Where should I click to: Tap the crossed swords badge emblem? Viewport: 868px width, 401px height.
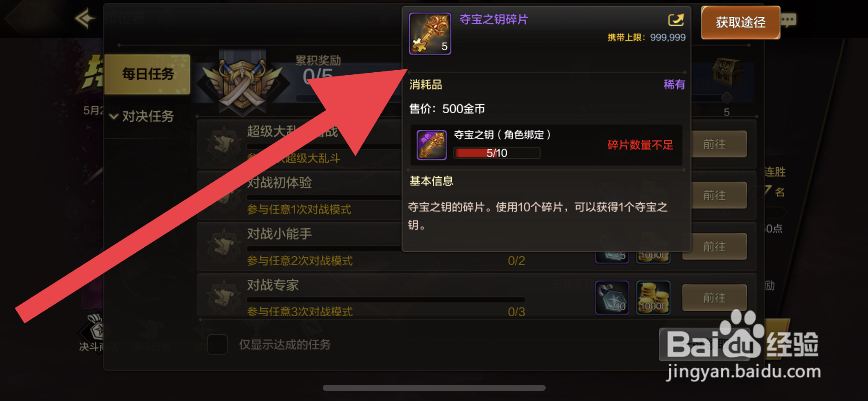243,83
